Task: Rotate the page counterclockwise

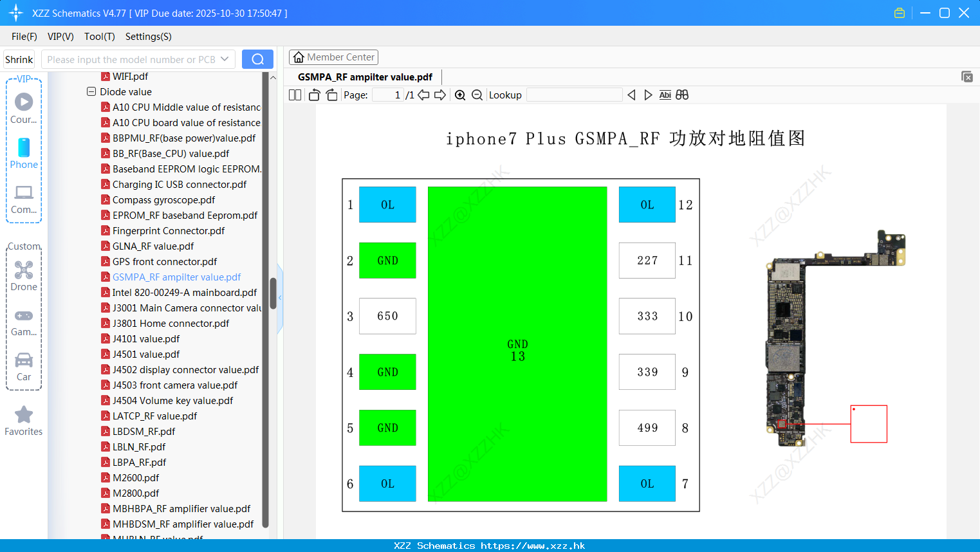Action: [314, 95]
